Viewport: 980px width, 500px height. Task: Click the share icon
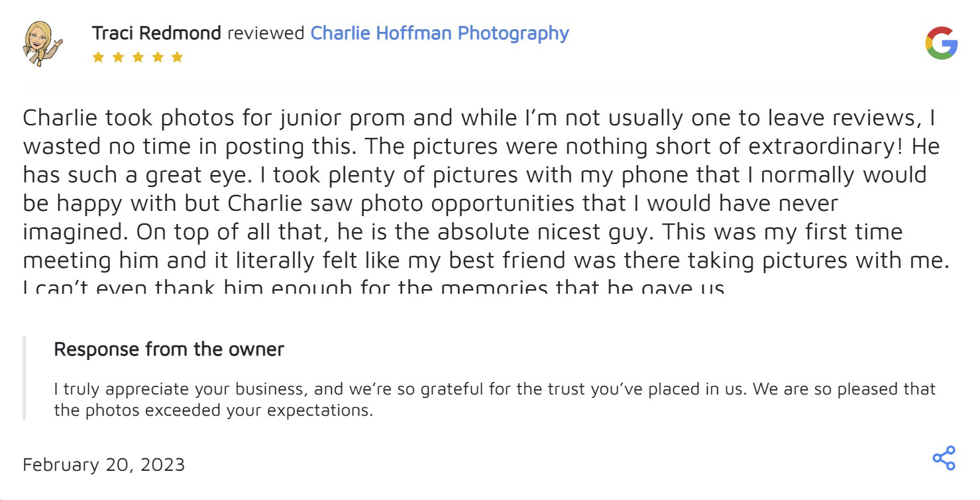coord(944,458)
